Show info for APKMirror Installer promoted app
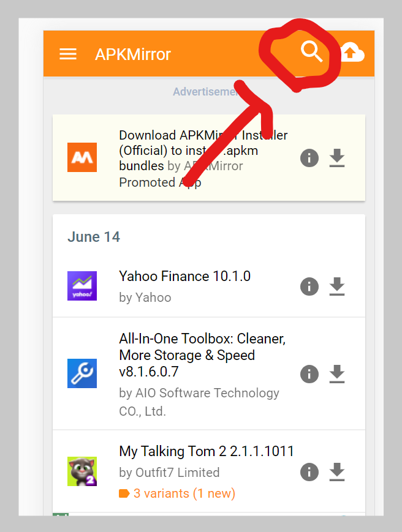 309,158
